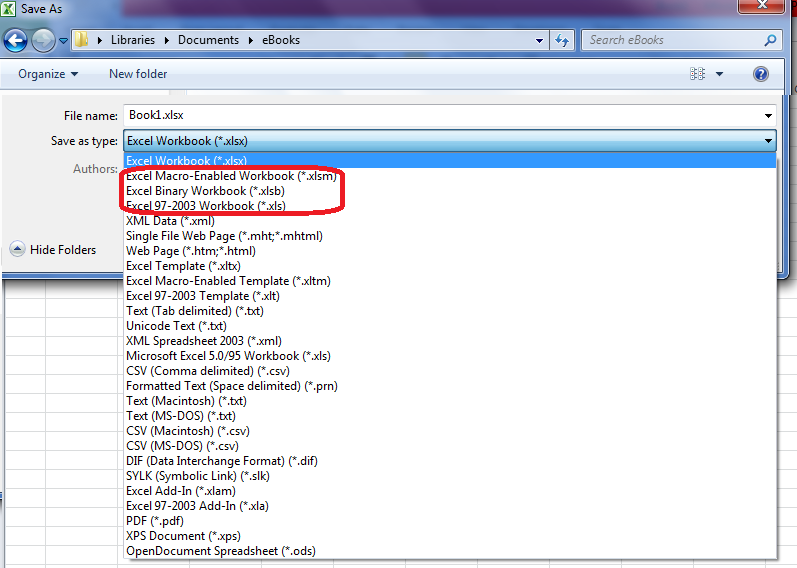
Task: Open the Organize menu
Action: click(x=48, y=74)
